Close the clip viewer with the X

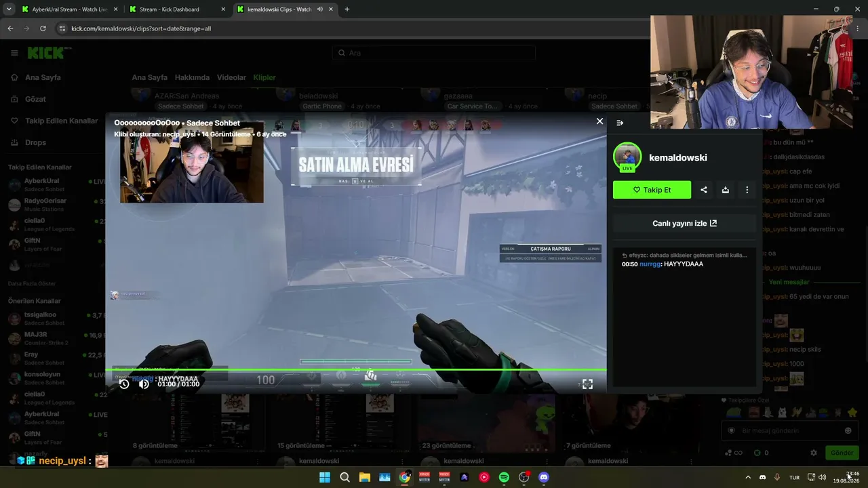(599, 121)
